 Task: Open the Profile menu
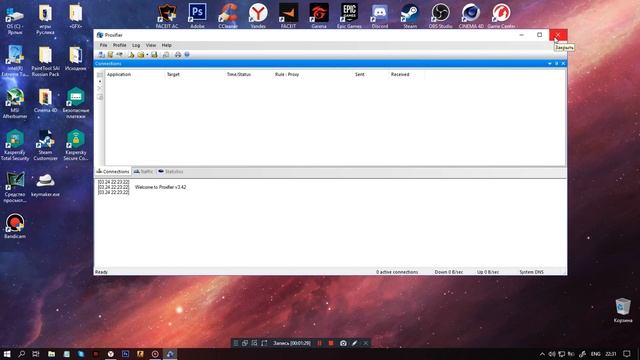(120, 45)
